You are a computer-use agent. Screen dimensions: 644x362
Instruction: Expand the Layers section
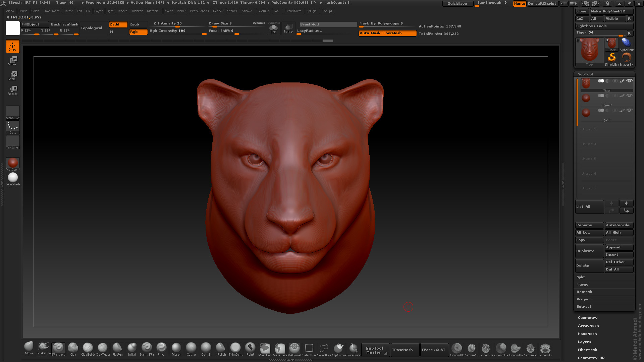(584, 342)
